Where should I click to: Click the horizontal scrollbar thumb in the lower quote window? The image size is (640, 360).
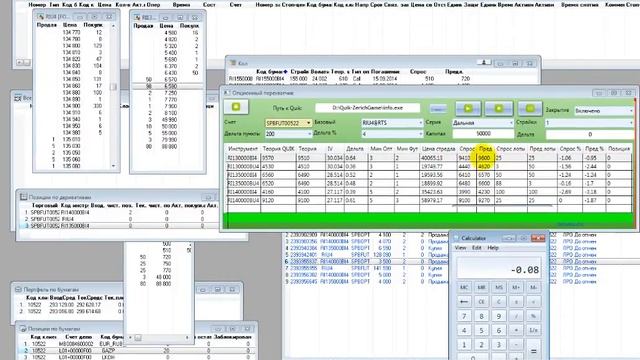(138, 338)
